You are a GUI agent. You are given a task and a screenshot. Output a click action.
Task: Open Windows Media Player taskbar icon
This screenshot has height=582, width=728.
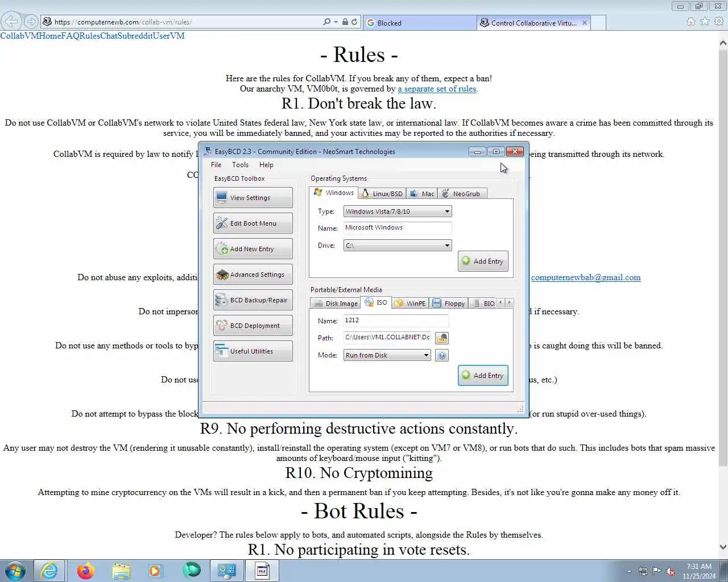156,571
